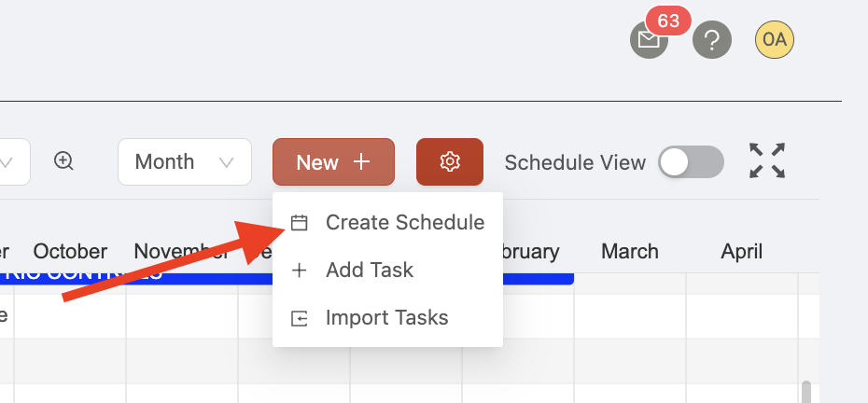Image resolution: width=868 pixels, height=403 pixels.
Task: Click the calendar icon beside Create Schedule
Action: pyautogui.click(x=299, y=223)
